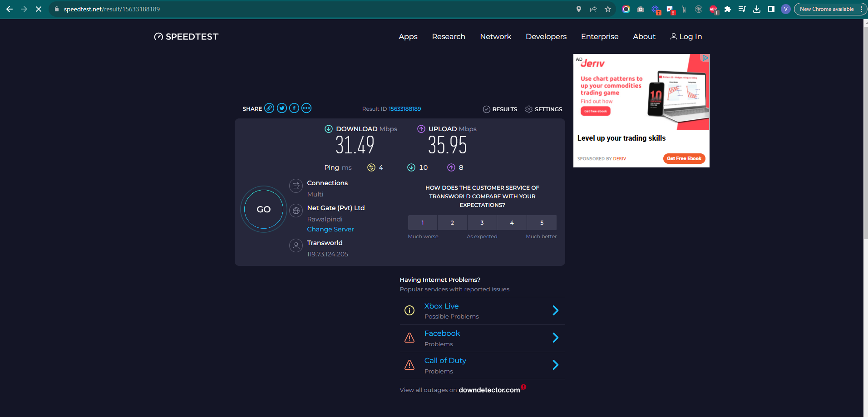Viewport: 868px width, 417px height.
Task: Bookmark this page with the star icon
Action: [608, 9]
